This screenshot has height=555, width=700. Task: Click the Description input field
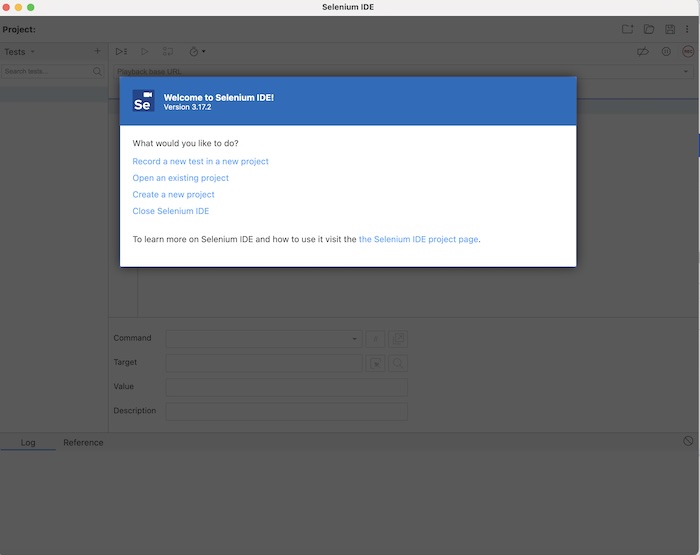point(287,411)
